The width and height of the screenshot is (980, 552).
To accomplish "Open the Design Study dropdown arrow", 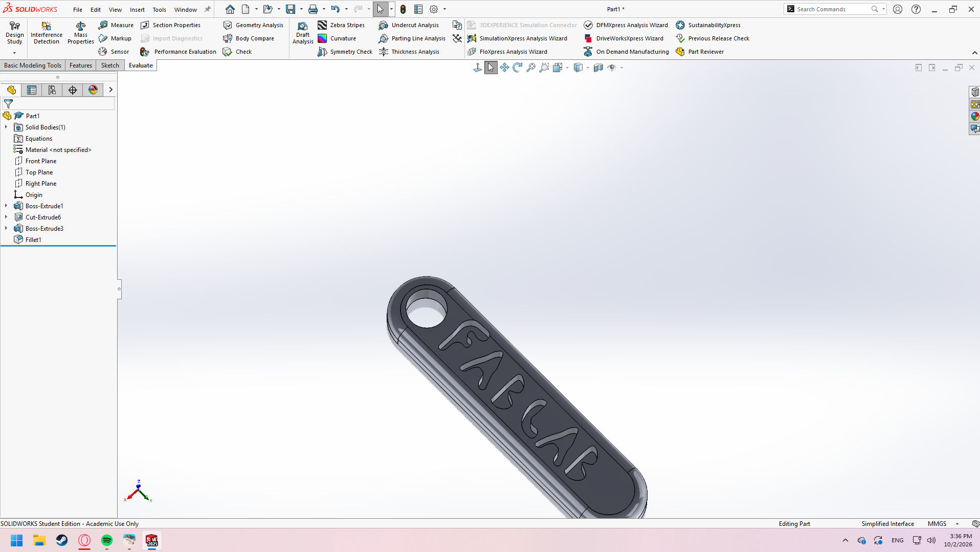I will pos(14,53).
